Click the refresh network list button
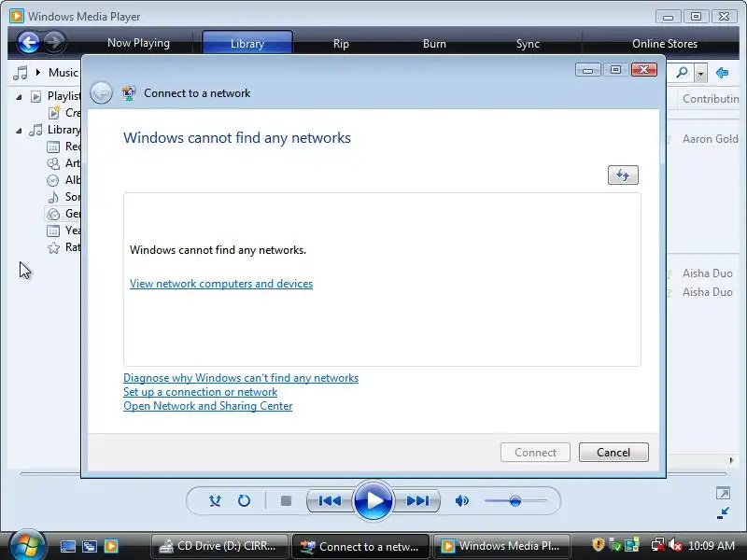This screenshot has height=560, width=747. 623,175
